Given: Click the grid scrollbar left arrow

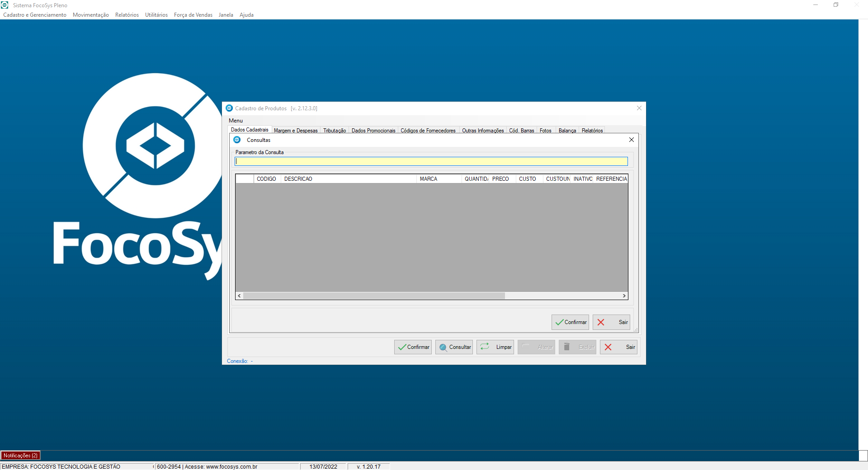Looking at the screenshot, I should 240,296.
